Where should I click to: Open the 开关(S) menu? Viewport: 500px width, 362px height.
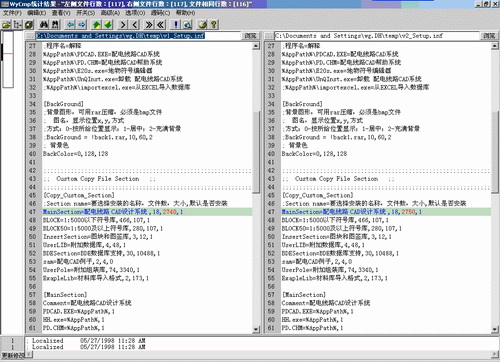[x=86, y=13]
